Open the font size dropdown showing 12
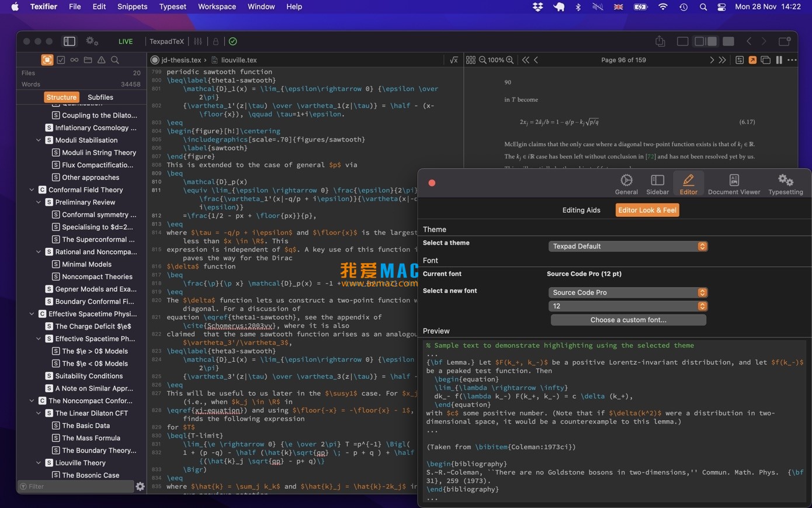The width and height of the screenshot is (812, 508). coord(628,306)
